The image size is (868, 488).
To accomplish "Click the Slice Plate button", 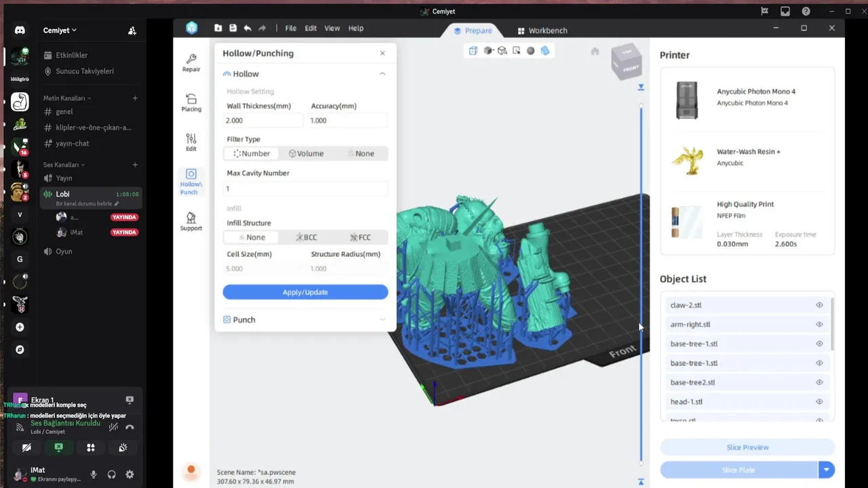I will pos(738,470).
